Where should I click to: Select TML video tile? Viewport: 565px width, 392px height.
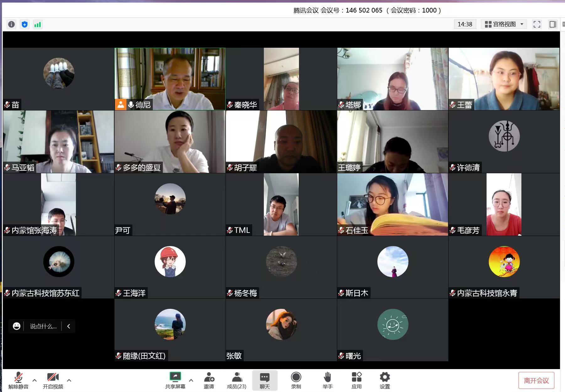pos(281,204)
